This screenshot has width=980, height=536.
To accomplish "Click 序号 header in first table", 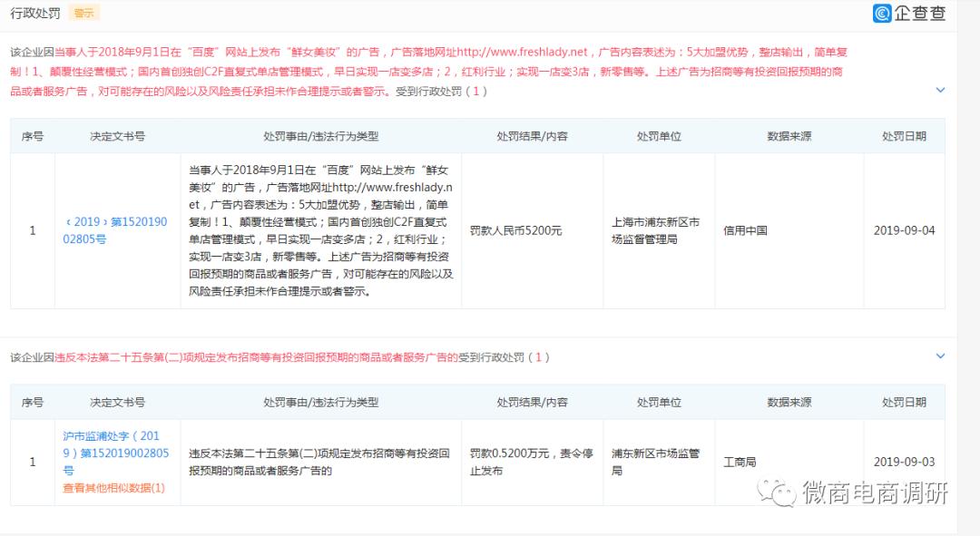I will click(33, 136).
